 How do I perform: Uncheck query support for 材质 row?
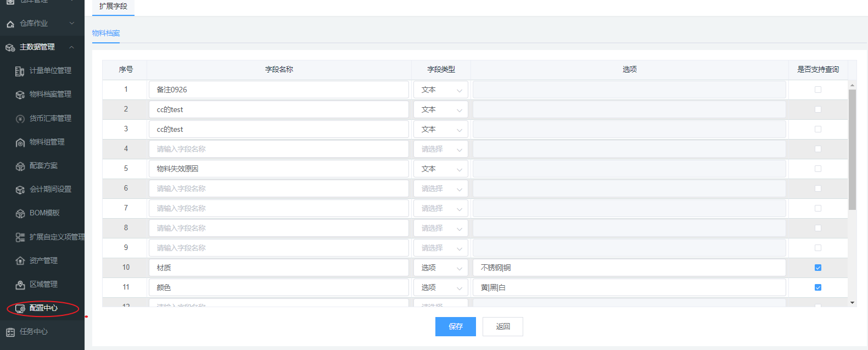coord(817,268)
